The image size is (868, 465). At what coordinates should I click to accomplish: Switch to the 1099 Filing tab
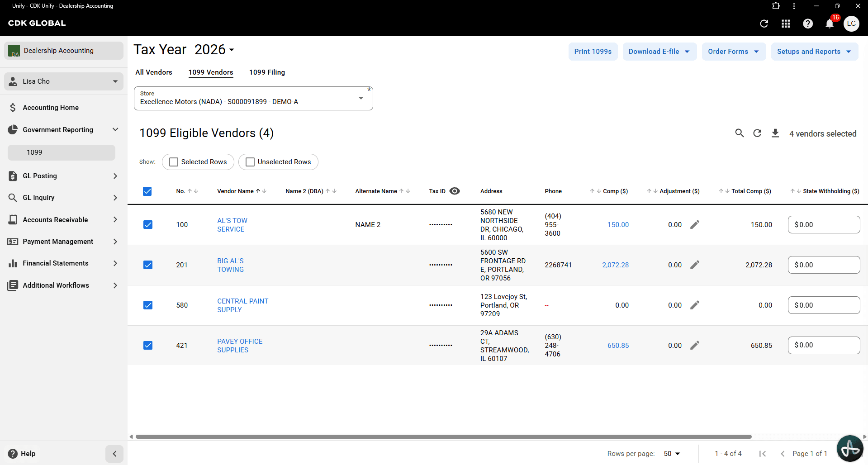tap(267, 72)
